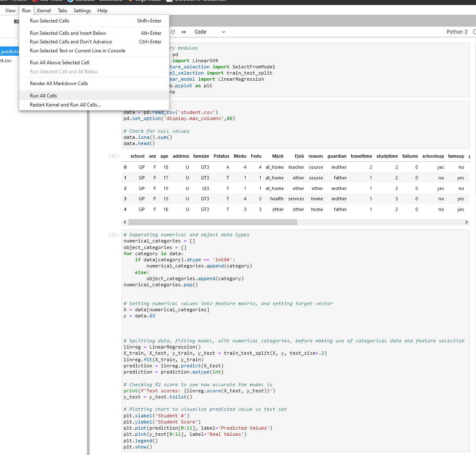Open the Tabs menu
Screen dimensions: 476x455
tap(63, 11)
